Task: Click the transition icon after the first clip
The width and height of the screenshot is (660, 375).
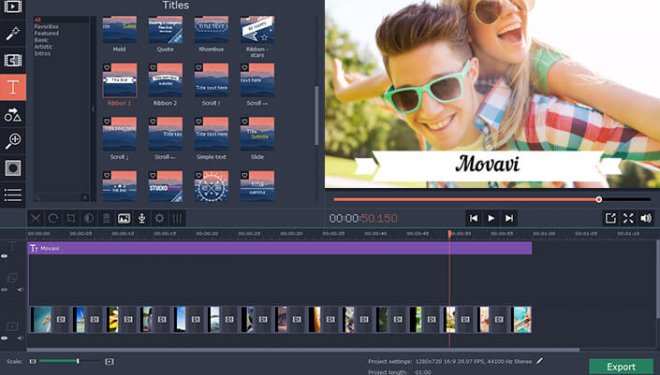Action: 61,319
